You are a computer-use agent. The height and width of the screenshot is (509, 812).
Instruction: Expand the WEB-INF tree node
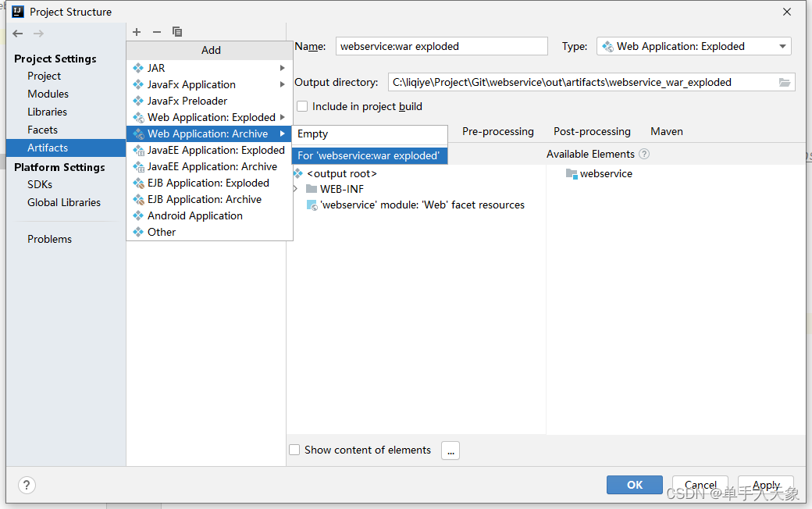click(x=295, y=189)
